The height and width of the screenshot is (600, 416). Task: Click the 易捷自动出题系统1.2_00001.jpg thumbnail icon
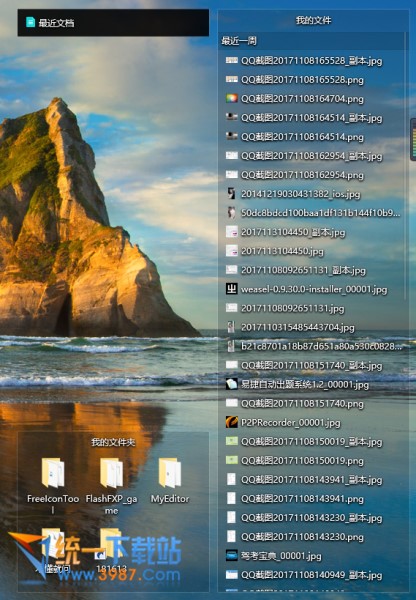232,384
